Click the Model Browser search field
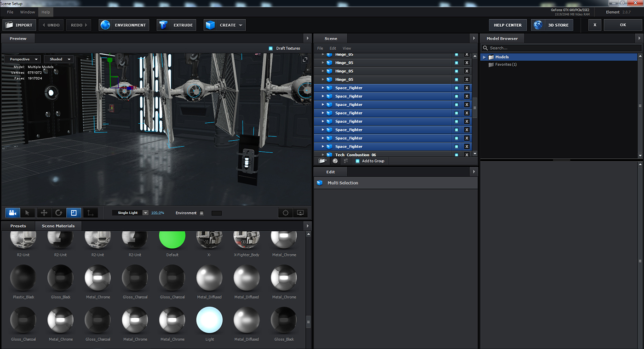The image size is (644, 349). (x=561, y=48)
